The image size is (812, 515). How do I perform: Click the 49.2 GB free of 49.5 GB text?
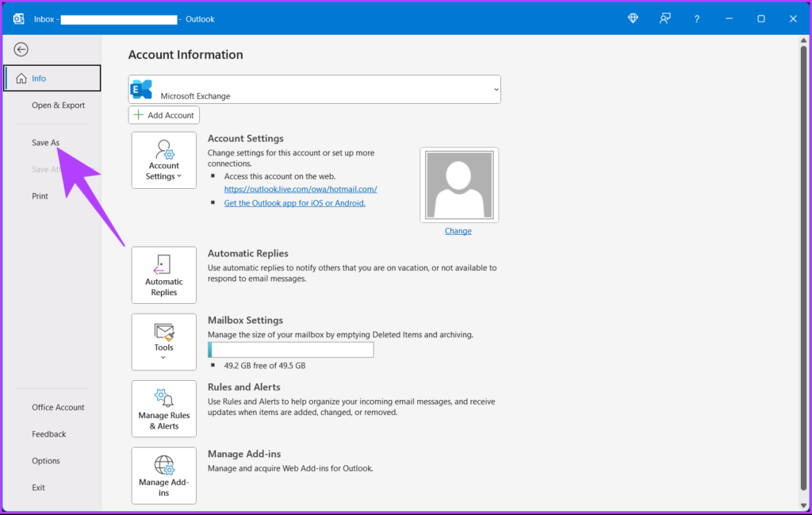click(x=265, y=366)
